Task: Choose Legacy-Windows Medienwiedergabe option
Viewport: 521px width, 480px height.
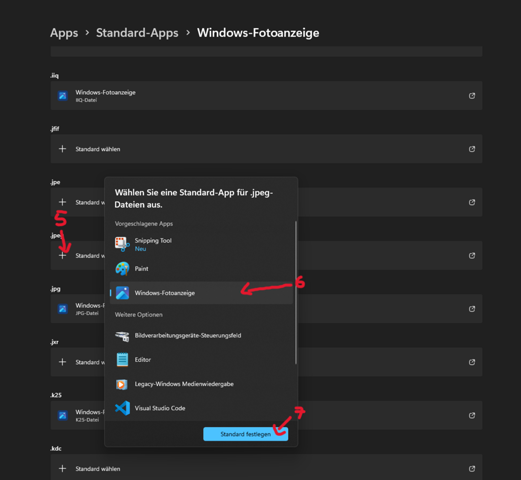Action: pyautogui.click(x=201, y=384)
